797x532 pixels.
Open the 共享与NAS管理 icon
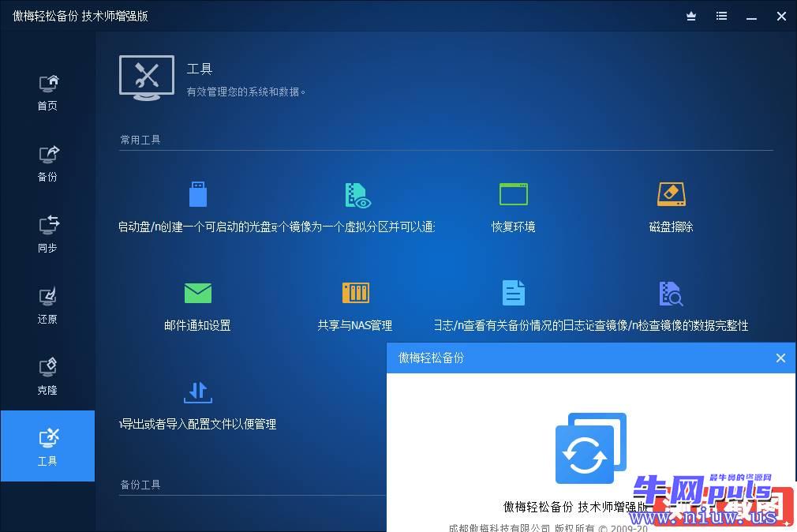point(356,293)
